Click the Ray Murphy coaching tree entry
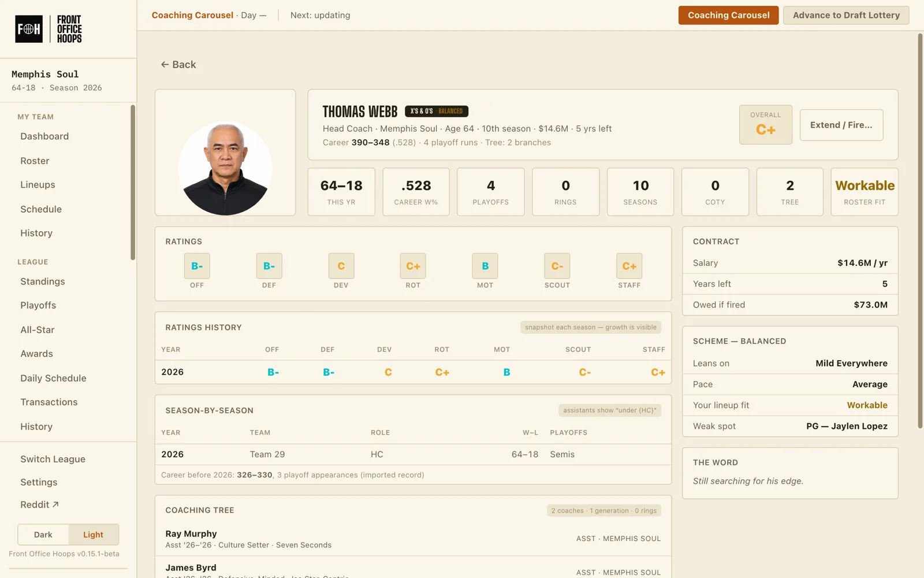The width and height of the screenshot is (924, 578). [413, 539]
